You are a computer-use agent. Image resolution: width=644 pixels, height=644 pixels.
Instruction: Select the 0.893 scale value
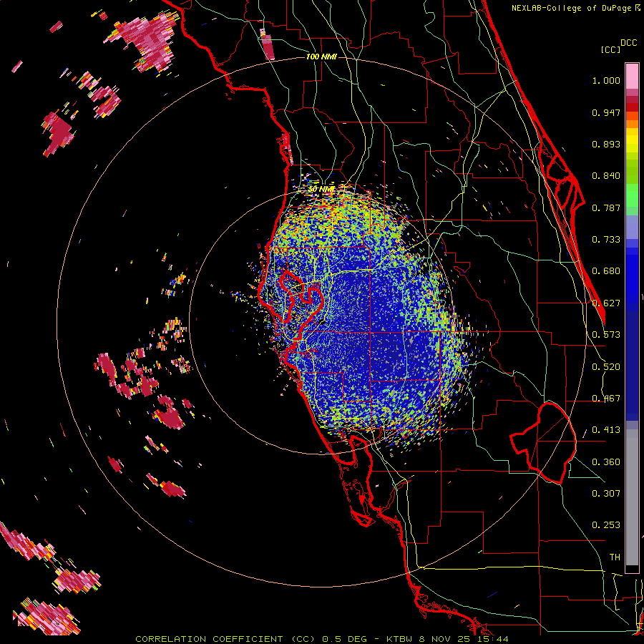(606, 144)
